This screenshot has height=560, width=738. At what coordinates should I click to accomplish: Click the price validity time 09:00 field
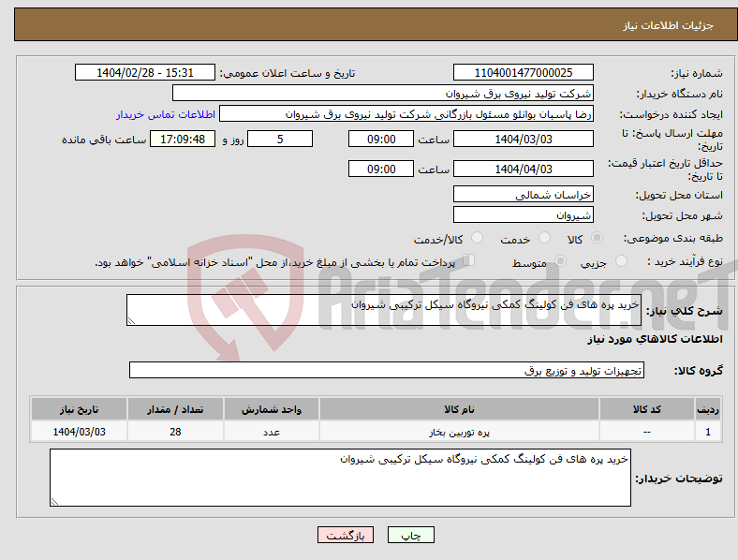pos(381,169)
